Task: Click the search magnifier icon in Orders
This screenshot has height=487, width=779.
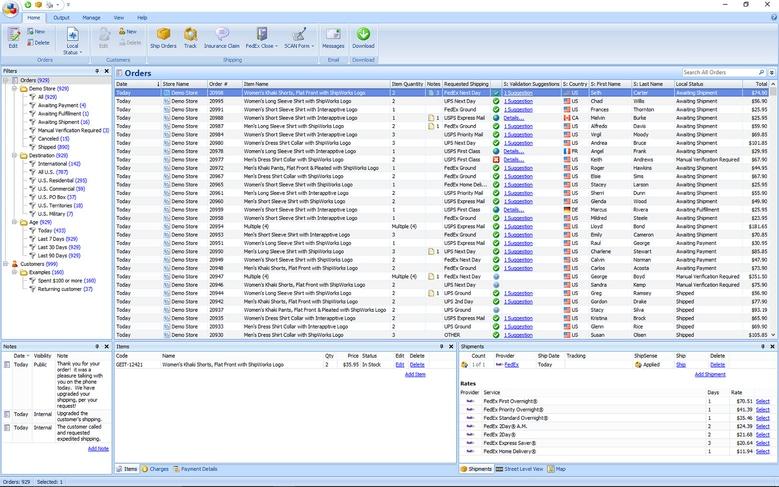Action: [761, 73]
